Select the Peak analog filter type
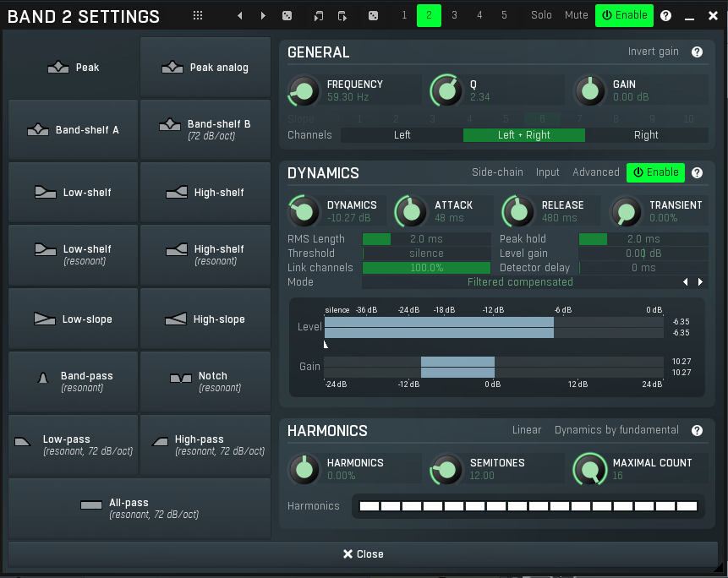Screen dimensions: 728x578 [205, 68]
